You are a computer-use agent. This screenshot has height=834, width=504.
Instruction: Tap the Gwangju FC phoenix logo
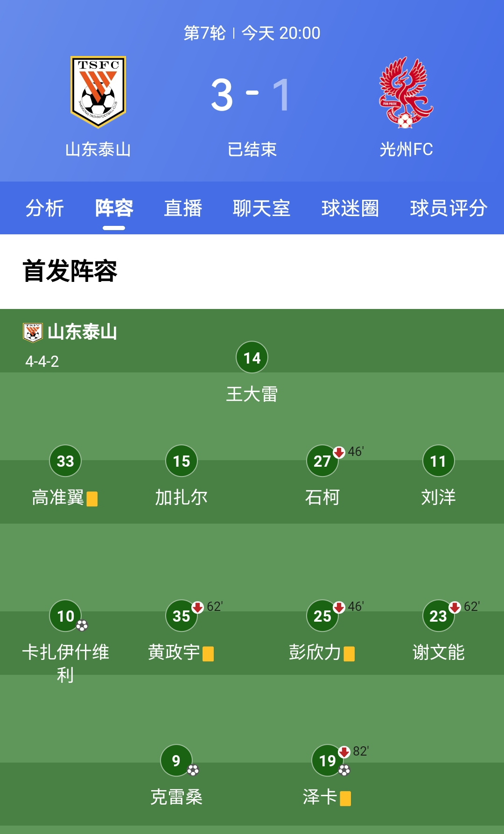pos(406,93)
